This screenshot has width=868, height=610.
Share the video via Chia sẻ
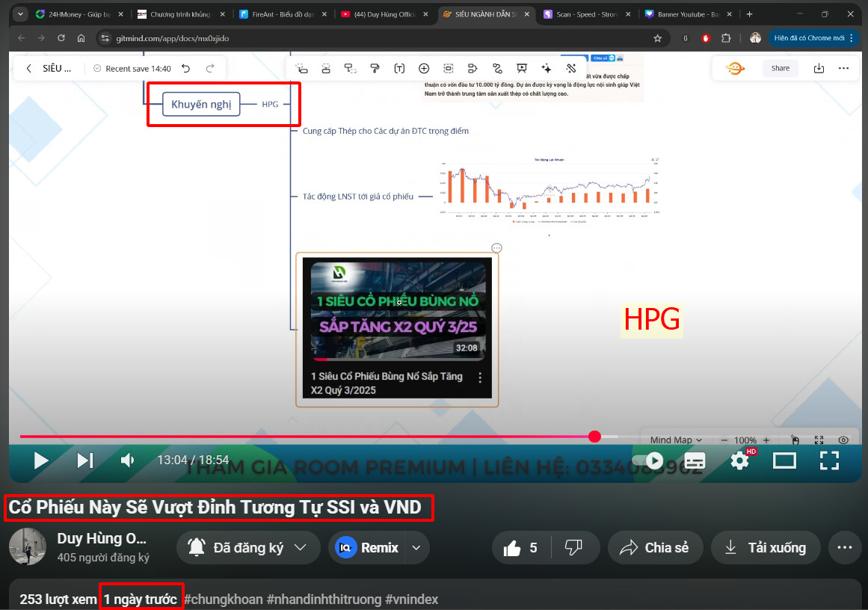[x=656, y=548]
